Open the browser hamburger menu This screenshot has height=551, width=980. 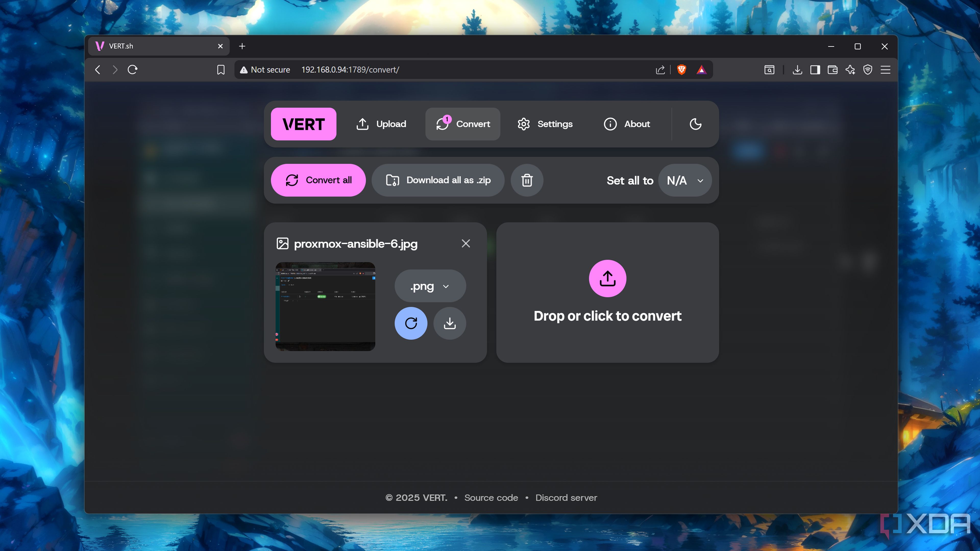(885, 70)
